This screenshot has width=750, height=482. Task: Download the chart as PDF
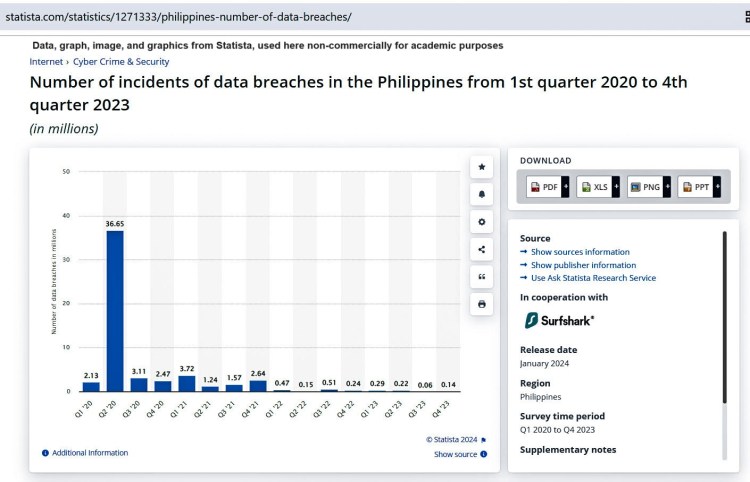544,187
